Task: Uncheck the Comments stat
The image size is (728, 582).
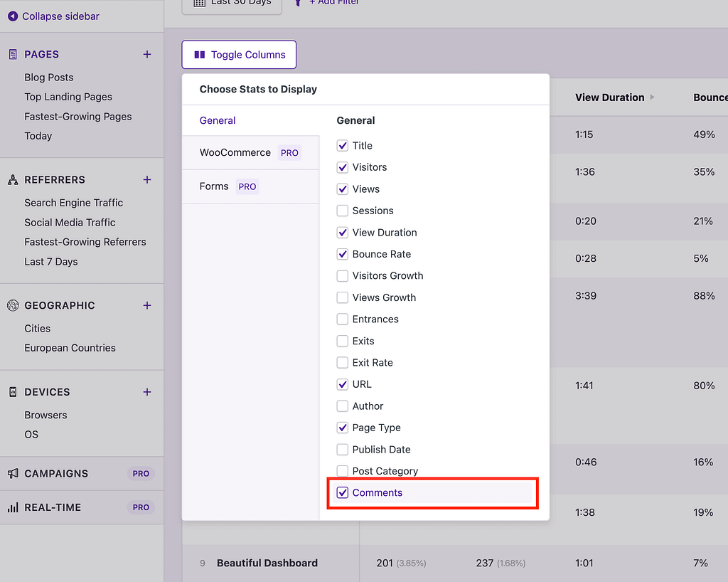Action: [x=343, y=492]
